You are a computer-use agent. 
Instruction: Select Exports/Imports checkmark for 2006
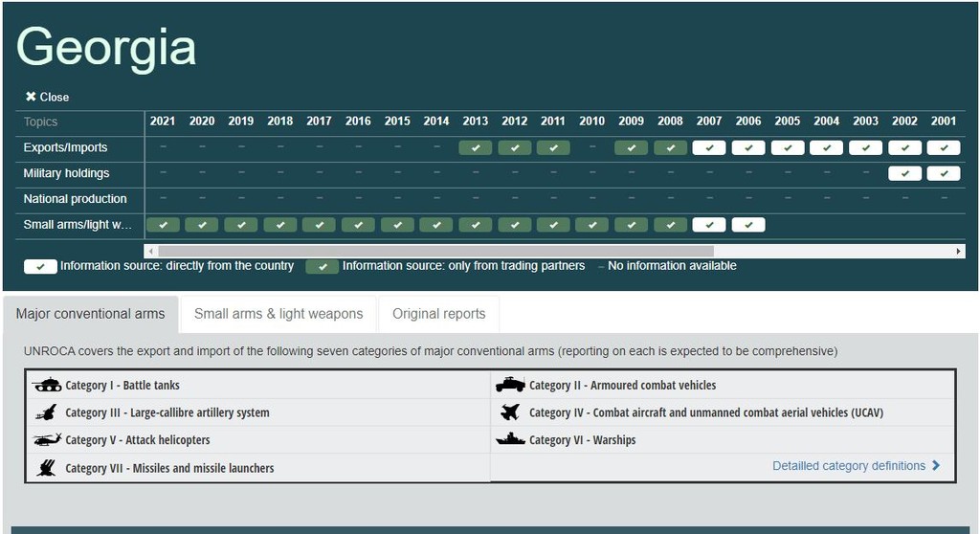pyautogui.click(x=748, y=148)
